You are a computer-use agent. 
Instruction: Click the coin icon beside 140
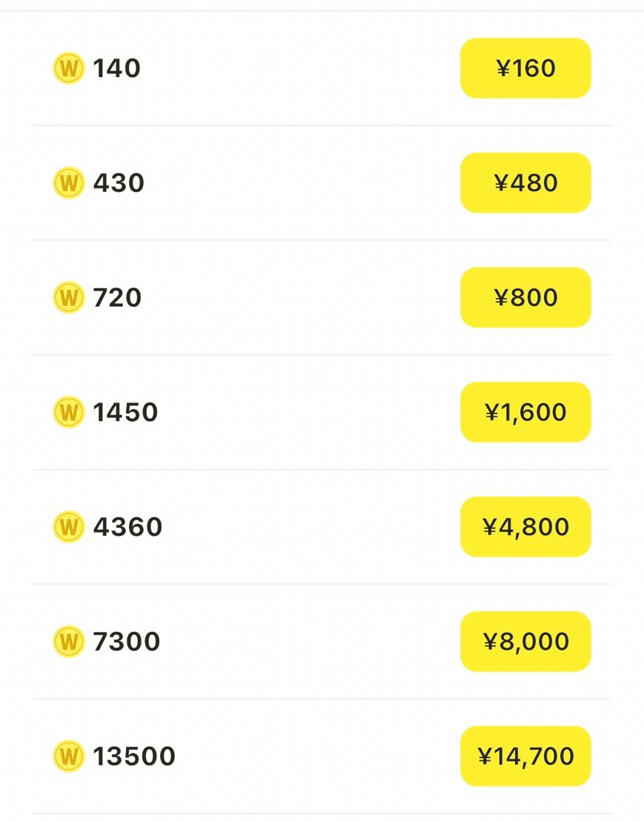coord(69,68)
